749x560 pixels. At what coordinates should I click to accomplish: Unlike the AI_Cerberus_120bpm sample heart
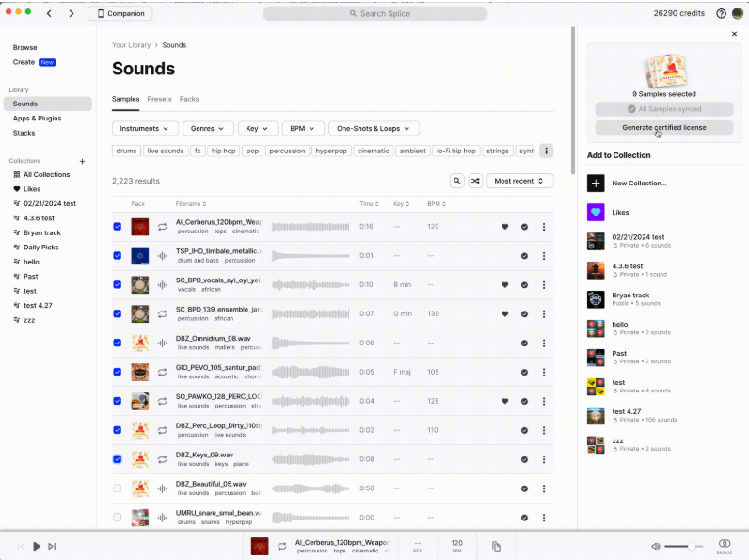[505, 227]
